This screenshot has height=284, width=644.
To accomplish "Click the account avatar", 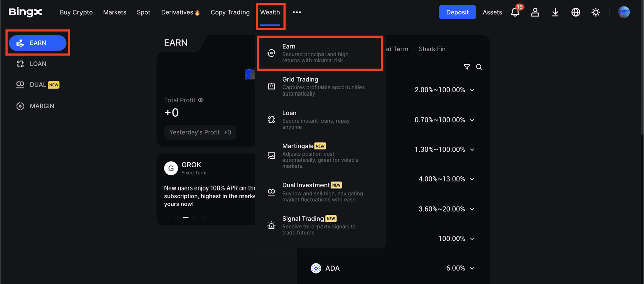I will pyautogui.click(x=624, y=12).
